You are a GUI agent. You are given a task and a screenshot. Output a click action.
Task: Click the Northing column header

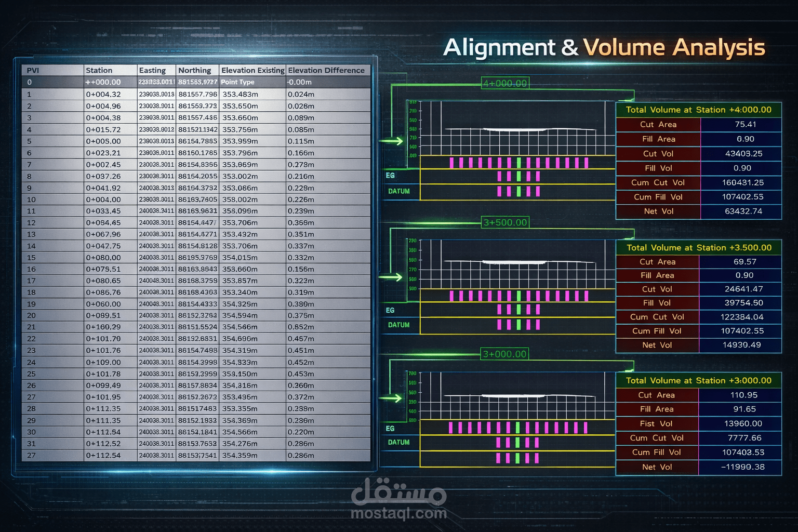coord(197,70)
